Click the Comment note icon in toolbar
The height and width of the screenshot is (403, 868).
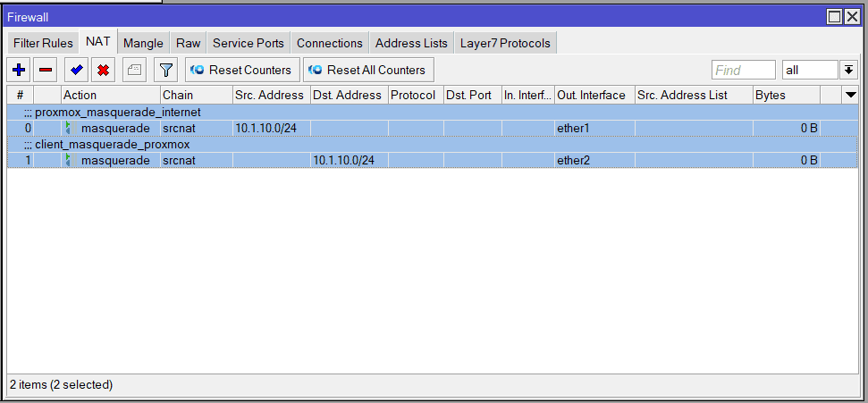tap(134, 70)
